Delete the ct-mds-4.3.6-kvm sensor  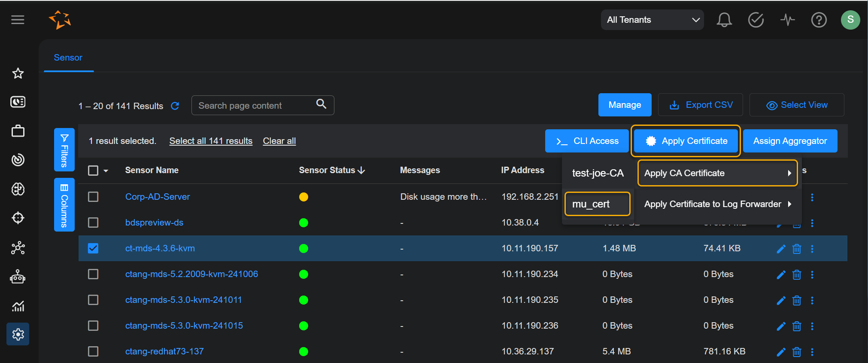(796, 249)
